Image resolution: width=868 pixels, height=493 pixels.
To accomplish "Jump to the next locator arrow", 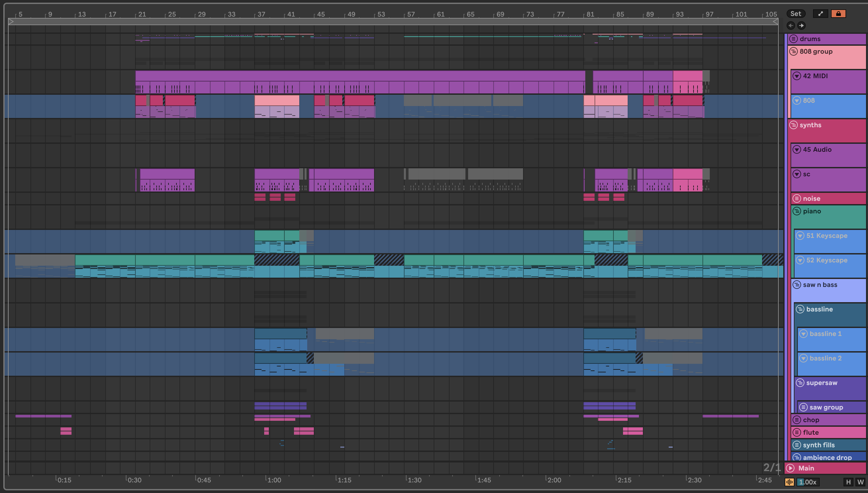I will tap(801, 26).
